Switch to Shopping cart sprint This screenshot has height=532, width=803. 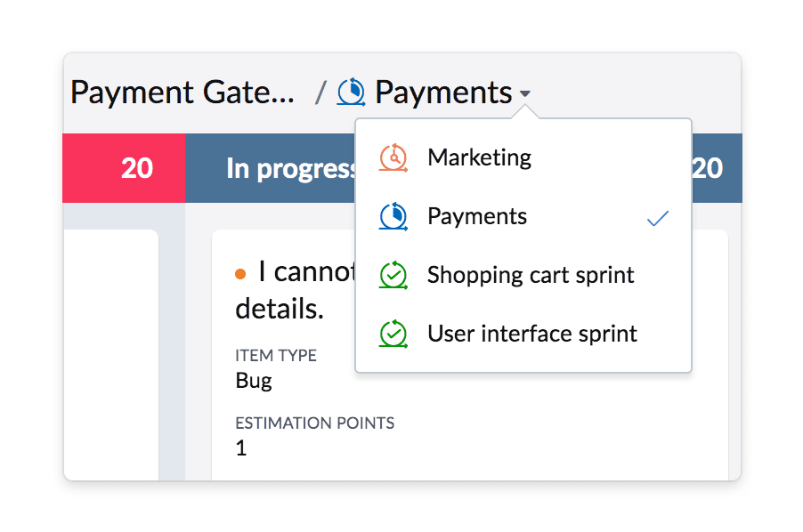tap(531, 276)
